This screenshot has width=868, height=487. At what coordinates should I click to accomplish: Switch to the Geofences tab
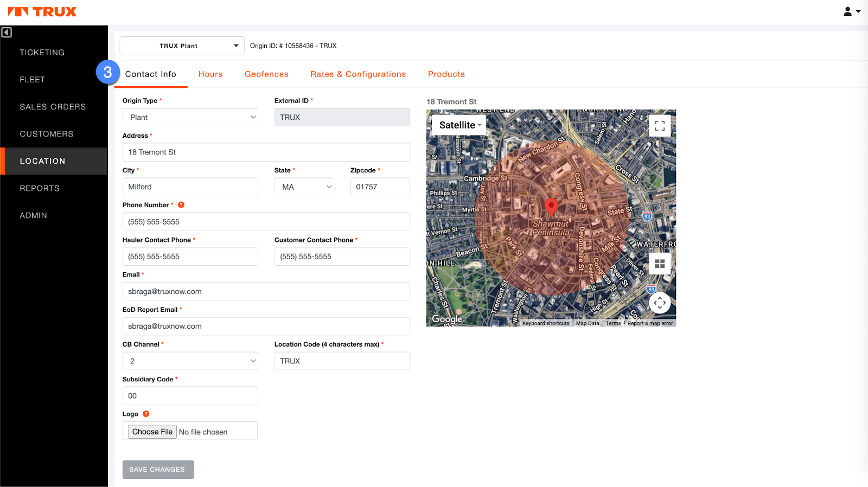click(266, 74)
